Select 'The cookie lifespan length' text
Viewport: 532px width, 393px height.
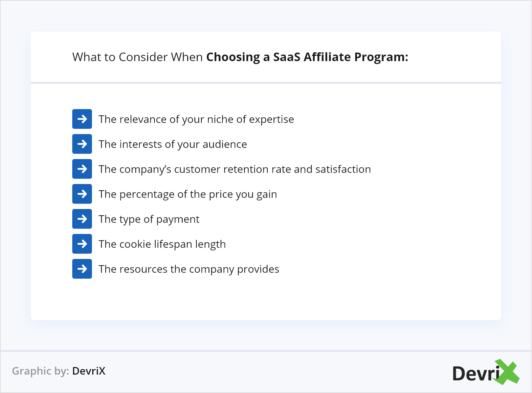pyautogui.click(x=162, y=244)
